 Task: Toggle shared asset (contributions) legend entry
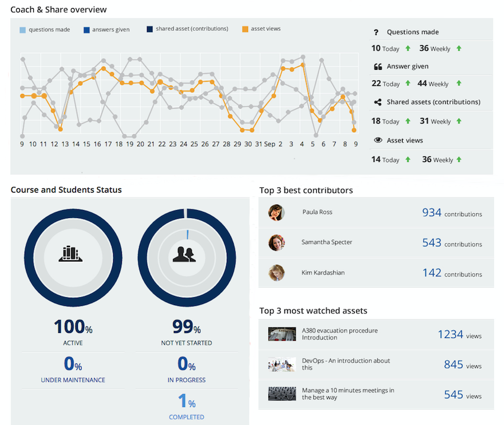187,29
